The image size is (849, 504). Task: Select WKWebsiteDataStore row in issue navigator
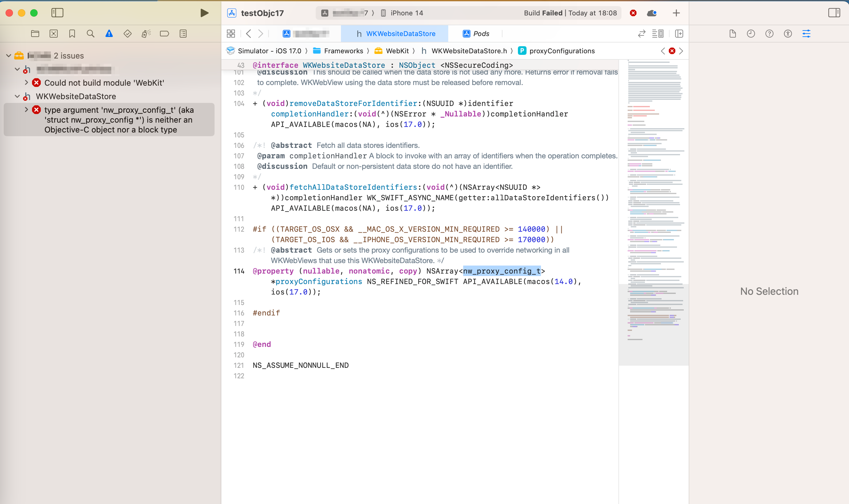tap(76, 96)
